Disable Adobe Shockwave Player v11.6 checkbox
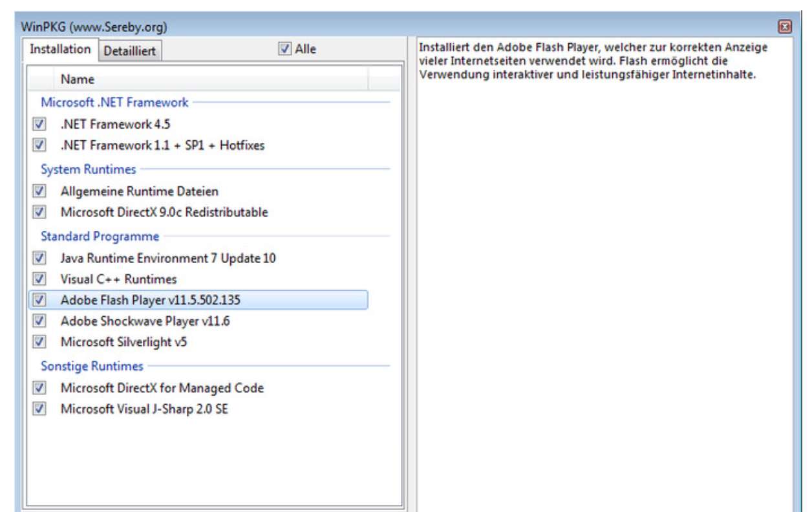The width and height of the screenshot is (812, 512). point(40,321)
